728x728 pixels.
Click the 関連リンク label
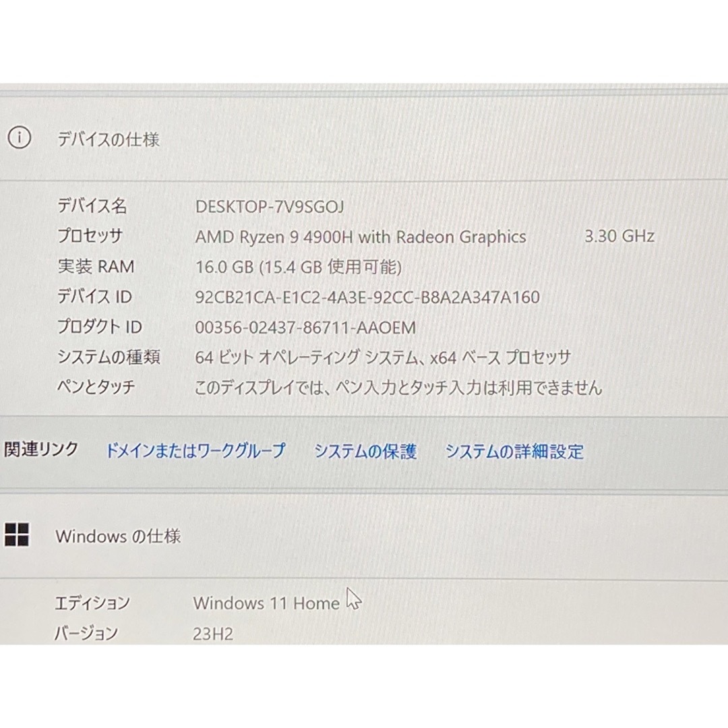click(x=41, y=449)
